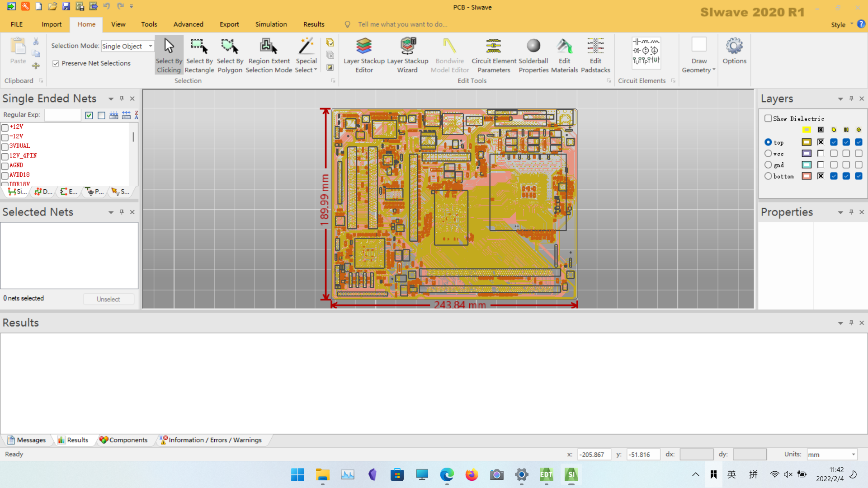The width and height of the screenshot is (868, 488).
Task: Click the Unselect button
Action: (108, 299)
